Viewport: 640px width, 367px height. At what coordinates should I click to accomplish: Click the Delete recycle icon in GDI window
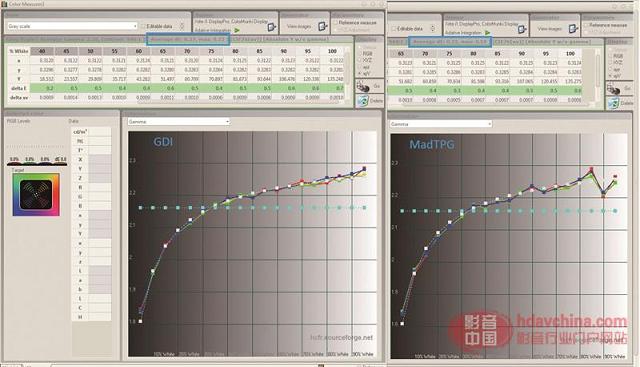click(x=362, y=101)
